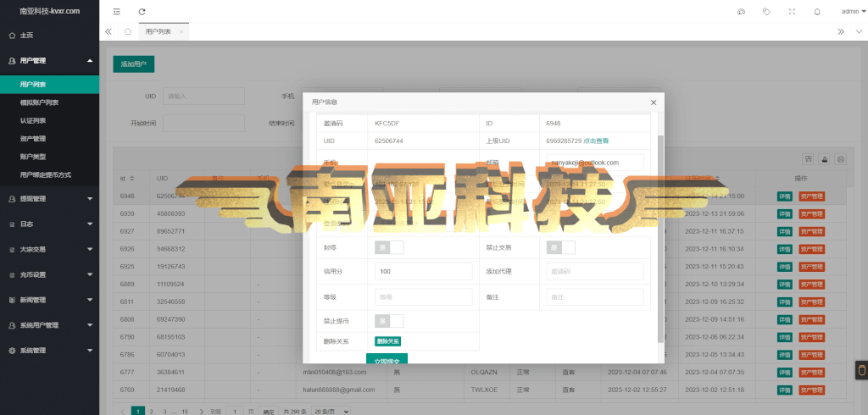This screenshot has height=415, width=868.
Task: Expand the 新闻管理 sidebar group
Action: (x=49, y=300)
